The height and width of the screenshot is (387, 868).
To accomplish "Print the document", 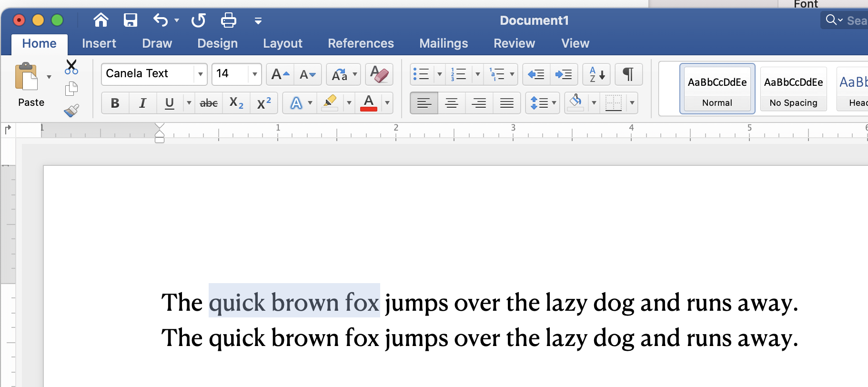I will [x=229, y=20].
